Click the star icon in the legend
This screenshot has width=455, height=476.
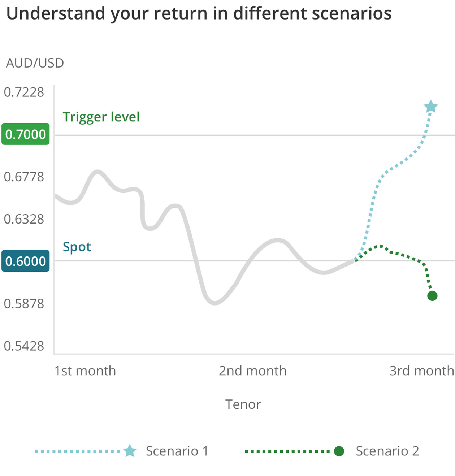[x=130, y=451]
